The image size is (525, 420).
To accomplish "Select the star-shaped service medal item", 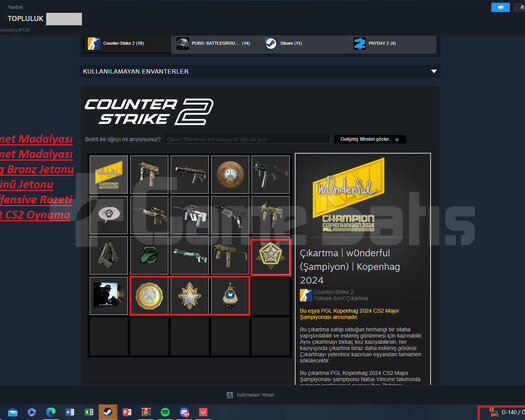I will (x=190, y=296).
